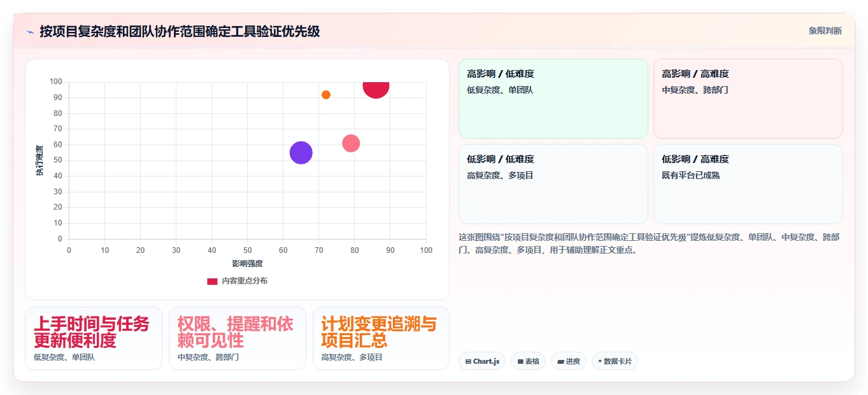This screenshot has height=395, width=868.
Task: Click the lightning bolt icon beside the title
Action: tap(30, 31)
